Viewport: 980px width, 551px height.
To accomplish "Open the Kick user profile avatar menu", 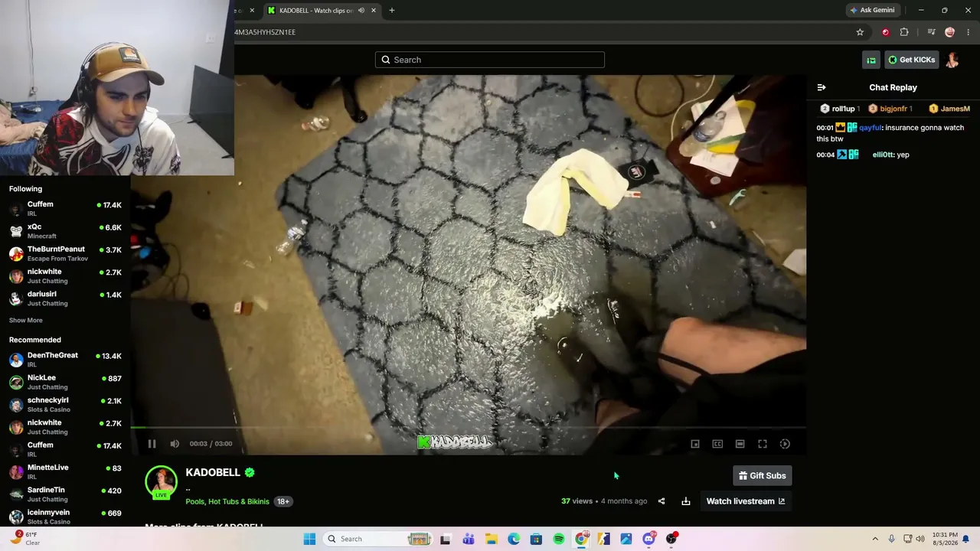I will click(x=952, y=60).
